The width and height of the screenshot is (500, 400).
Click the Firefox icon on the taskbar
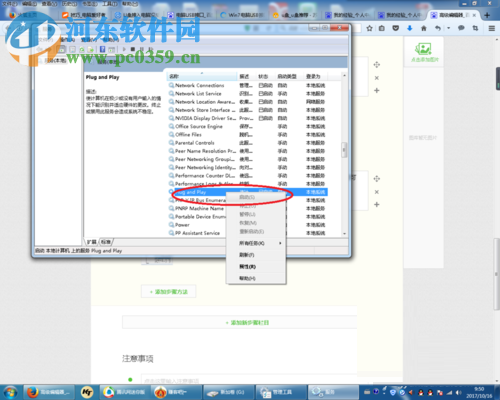[32, 392]
